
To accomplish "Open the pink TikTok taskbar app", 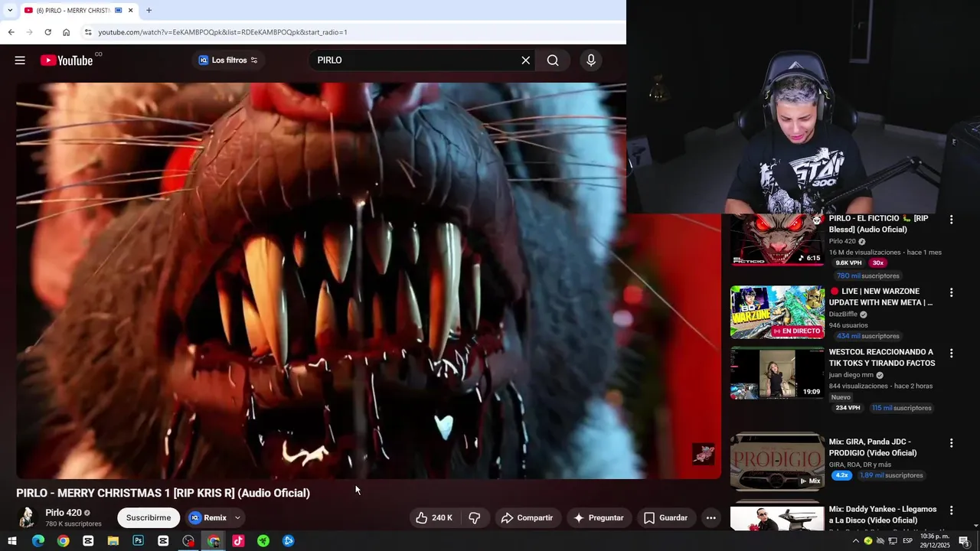I will point(238,541).
